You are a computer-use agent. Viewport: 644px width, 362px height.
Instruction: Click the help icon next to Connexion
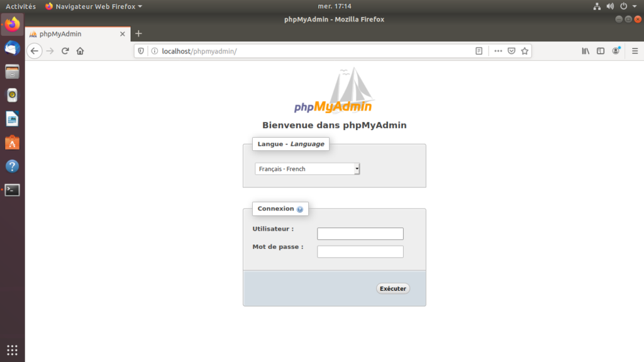[301, 209]
